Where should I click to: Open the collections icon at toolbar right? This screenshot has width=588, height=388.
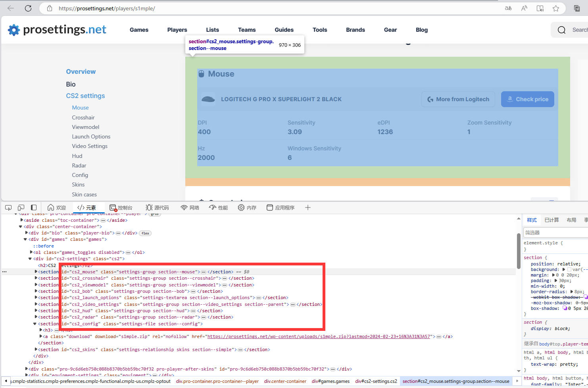577,8
